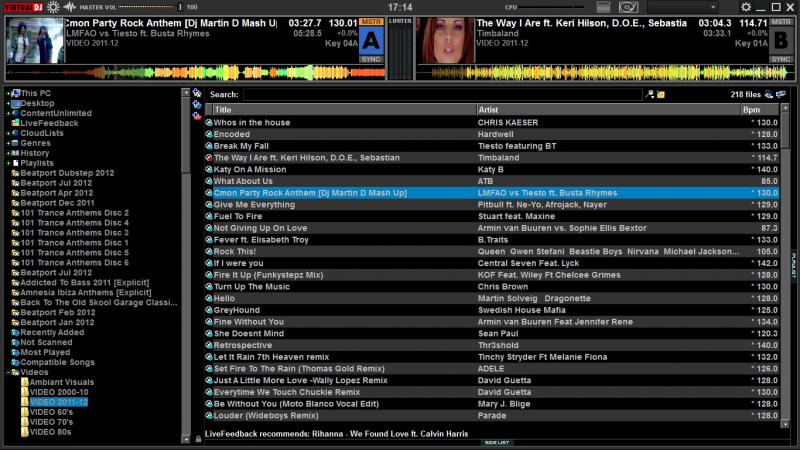The height and width of the screenshot is (450, 800).
Task: Click the song list scrollbar
Action: pos(785,265)
